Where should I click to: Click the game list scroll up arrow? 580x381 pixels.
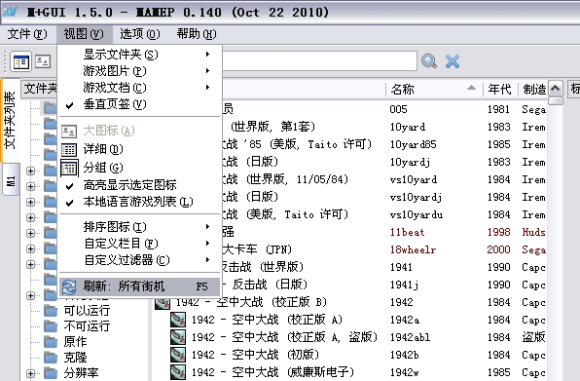tap(555, 88)
